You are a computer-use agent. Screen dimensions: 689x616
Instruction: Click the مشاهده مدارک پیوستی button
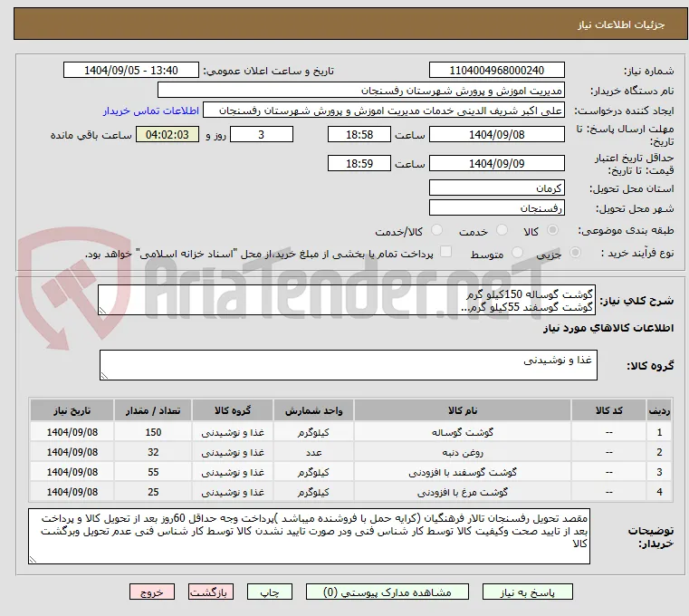point(388,592)
